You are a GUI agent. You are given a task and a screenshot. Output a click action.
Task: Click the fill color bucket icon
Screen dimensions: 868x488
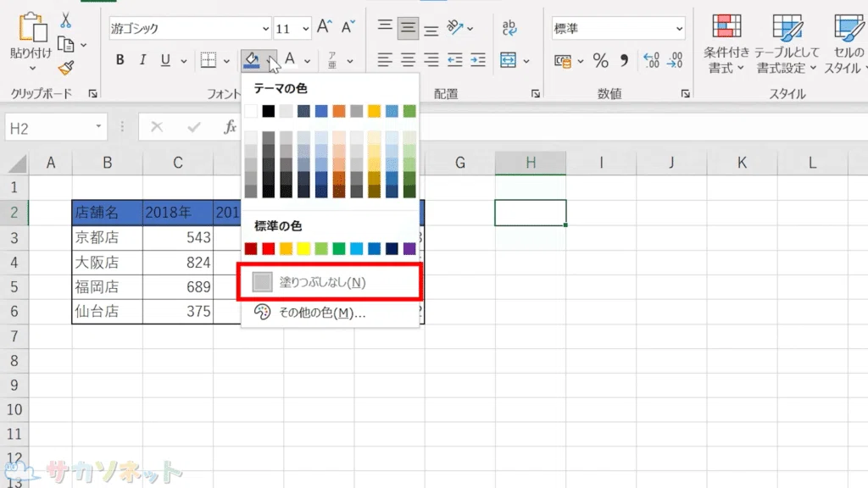pyautogui.click(x=252, y=60)
